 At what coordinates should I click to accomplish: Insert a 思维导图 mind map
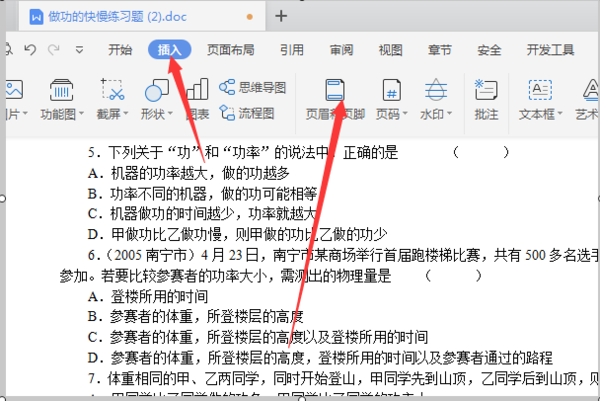253,87
